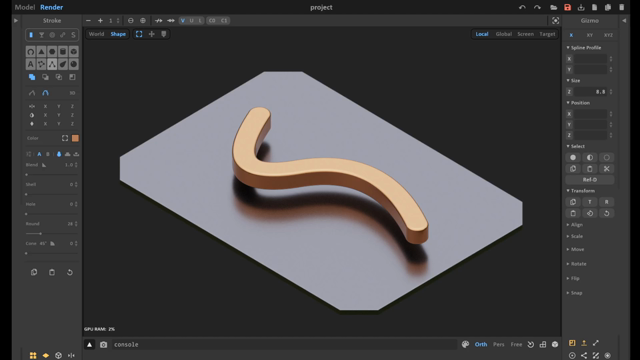Click the yellow grid icon at bottom left

pos(33,356)
